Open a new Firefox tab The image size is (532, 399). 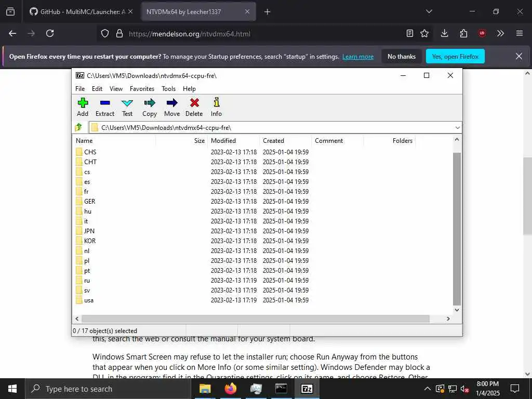click(x=268, y=12)
